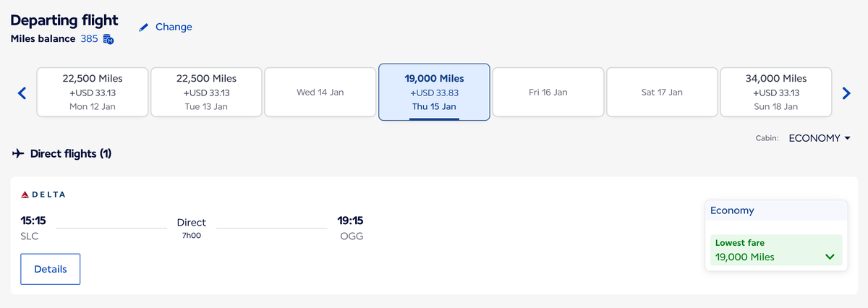Click the miles balance coins icon
This screenshot has width=868, height=308.
click(x=109, y=39)
